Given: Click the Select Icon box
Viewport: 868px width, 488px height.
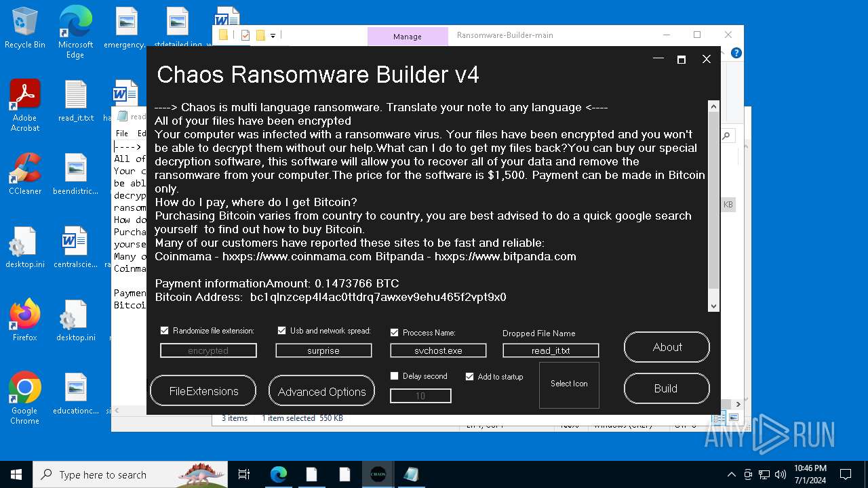Looking at the screenshot, I should 569,384.
